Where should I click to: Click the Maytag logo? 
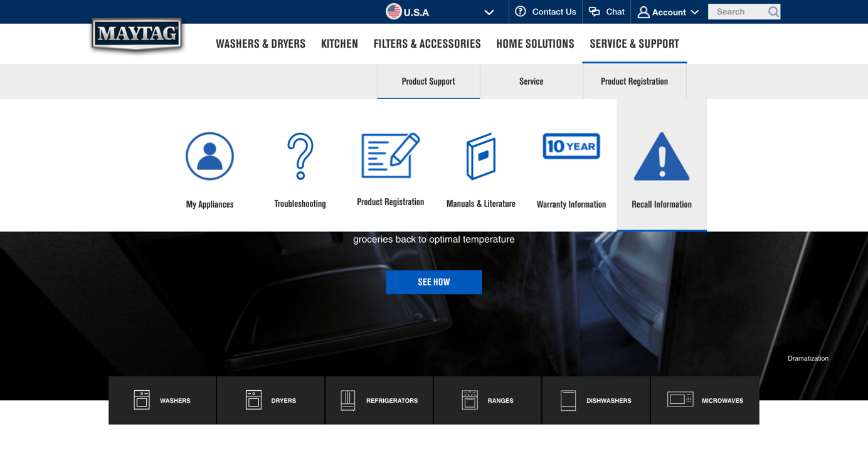click(x=137, y=34)
